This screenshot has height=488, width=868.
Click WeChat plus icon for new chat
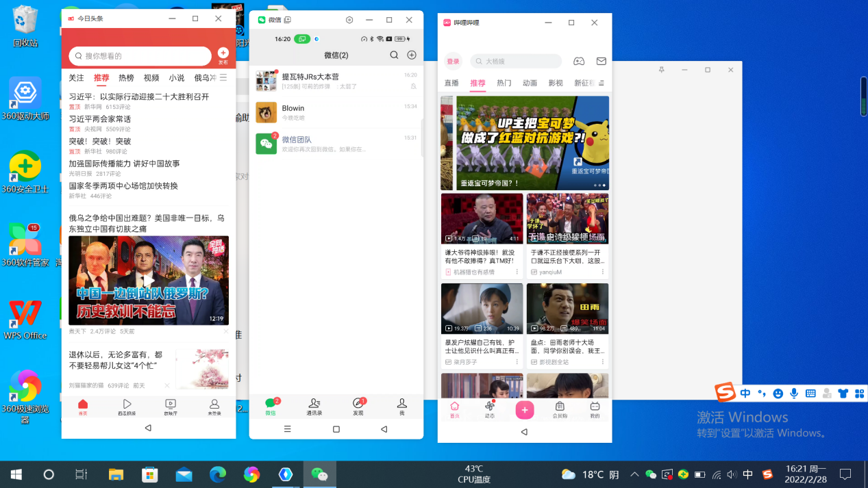point(412,55)
